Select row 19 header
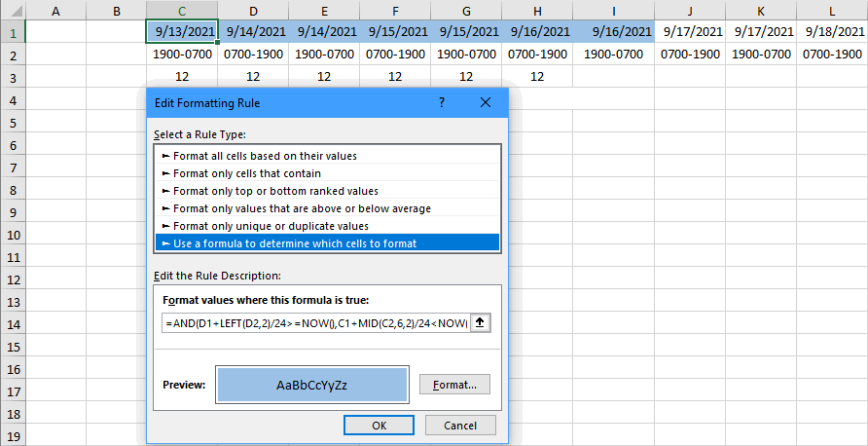The width and height of the screenshot is (868, 446). [x=13, y=436]
